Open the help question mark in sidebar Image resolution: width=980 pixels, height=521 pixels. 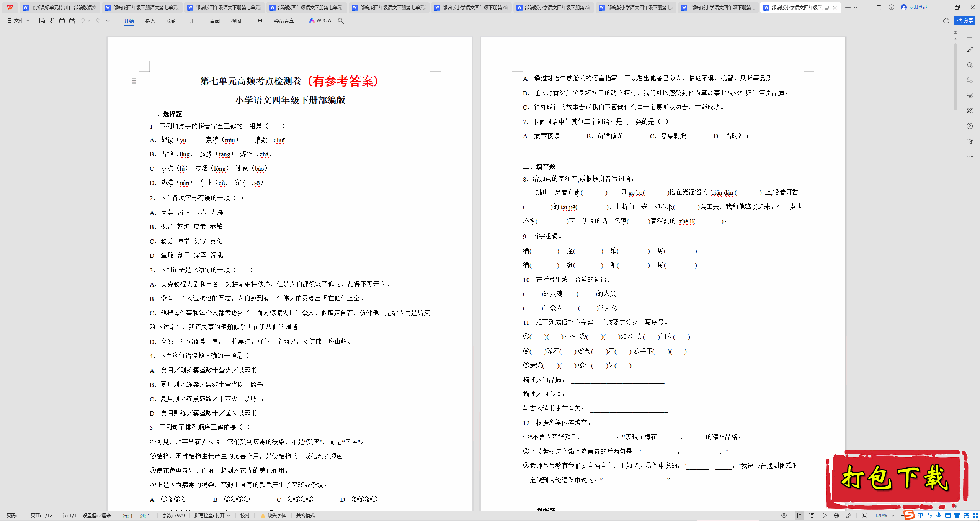coord(969,126)
